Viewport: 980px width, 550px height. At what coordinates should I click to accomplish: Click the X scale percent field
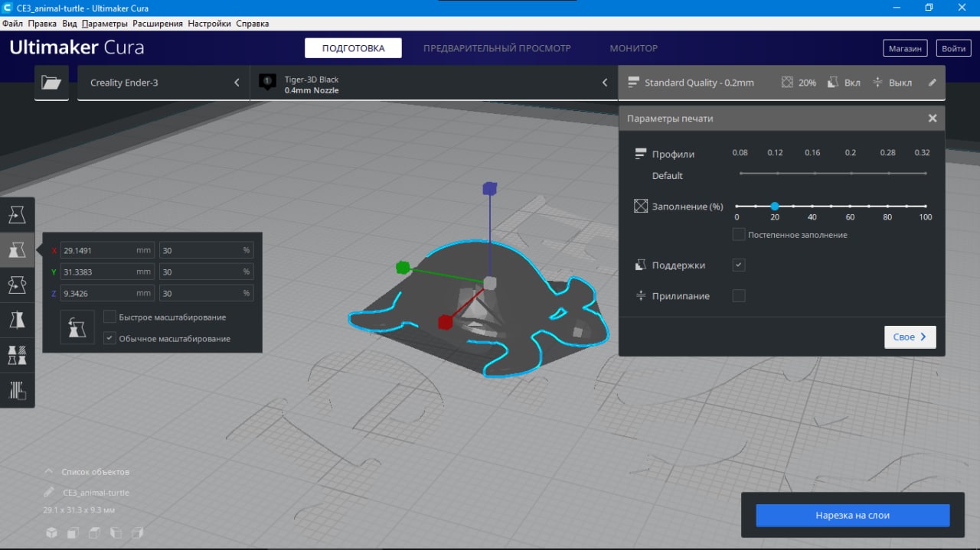(206, 250)
